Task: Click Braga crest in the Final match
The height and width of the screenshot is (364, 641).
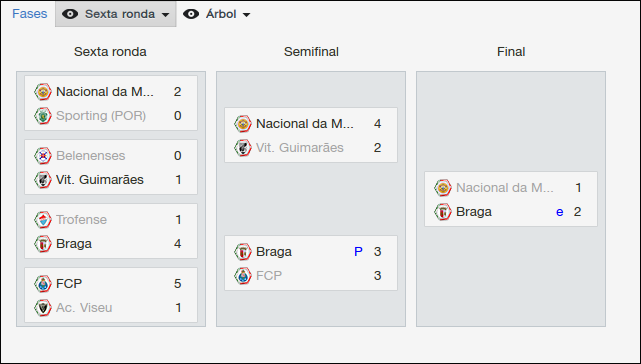Action: click(442, 212)
